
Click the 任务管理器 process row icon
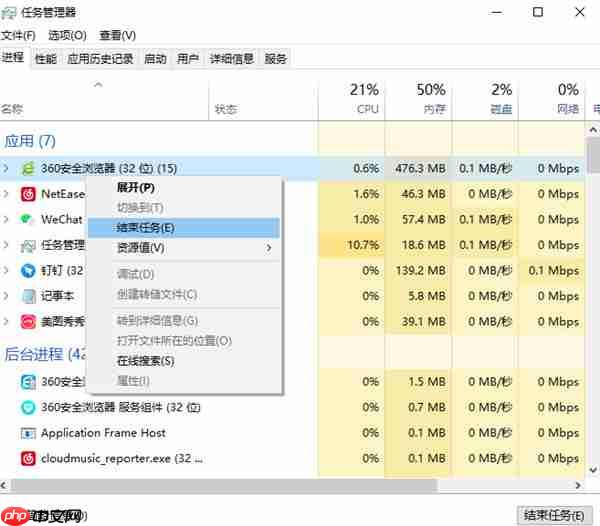(x=28, y=246)
